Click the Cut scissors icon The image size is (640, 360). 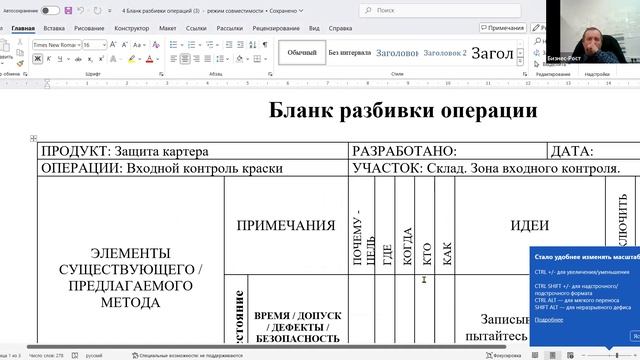click(x=20, y=42)
